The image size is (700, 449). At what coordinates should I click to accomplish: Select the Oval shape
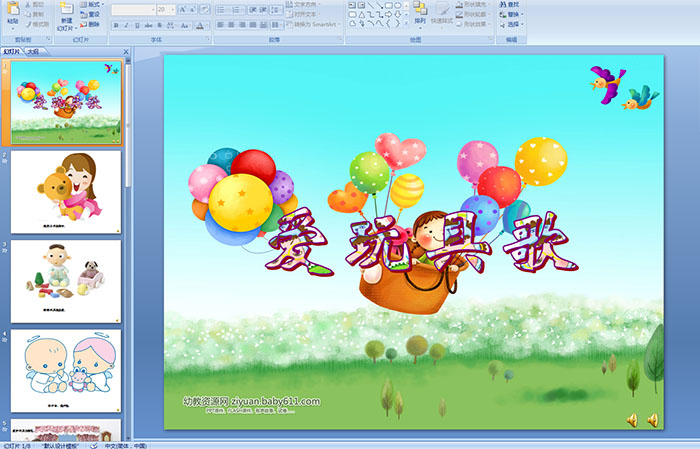[397, 5]
